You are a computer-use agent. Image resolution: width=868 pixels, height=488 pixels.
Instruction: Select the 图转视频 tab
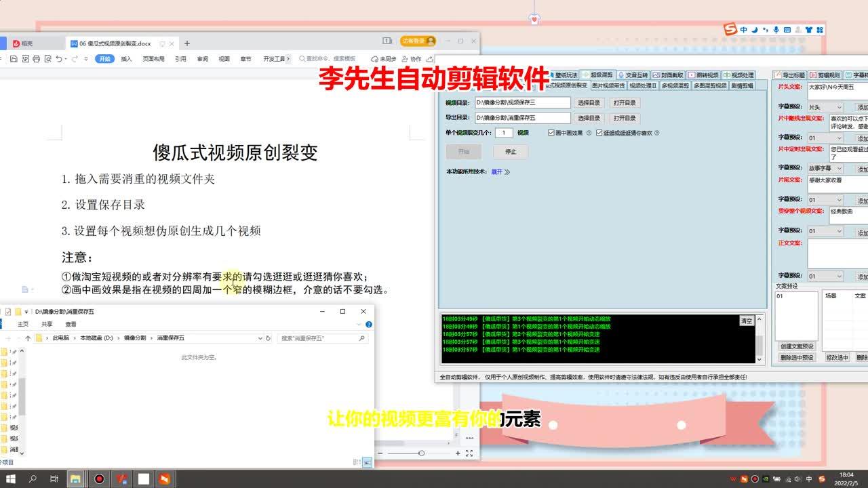(x=703, y=75)
